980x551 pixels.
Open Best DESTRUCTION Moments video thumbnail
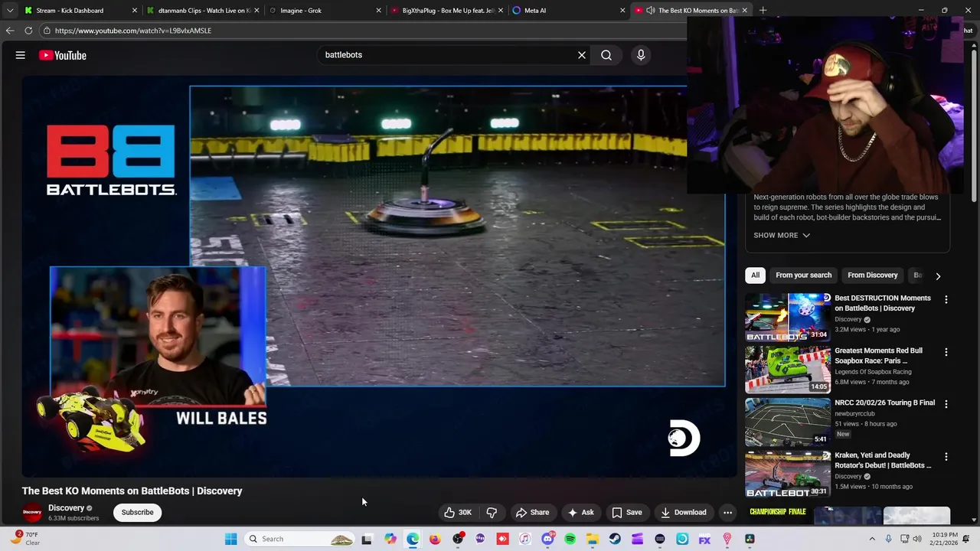click(x=788, y=317)
